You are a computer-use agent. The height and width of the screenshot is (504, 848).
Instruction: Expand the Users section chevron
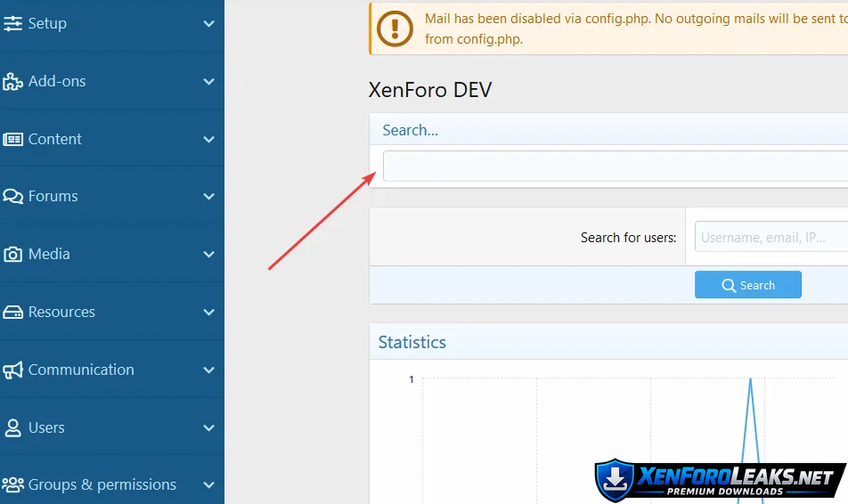click(x=208, y=428)
